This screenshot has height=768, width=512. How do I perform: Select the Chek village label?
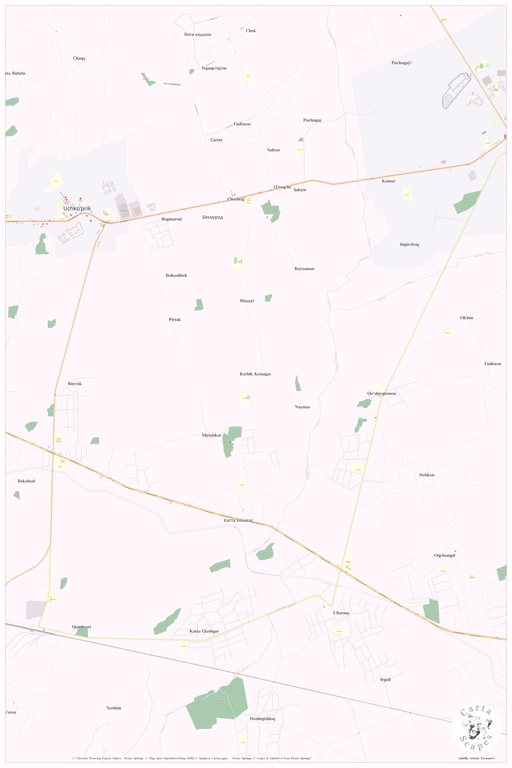point(250,30)
